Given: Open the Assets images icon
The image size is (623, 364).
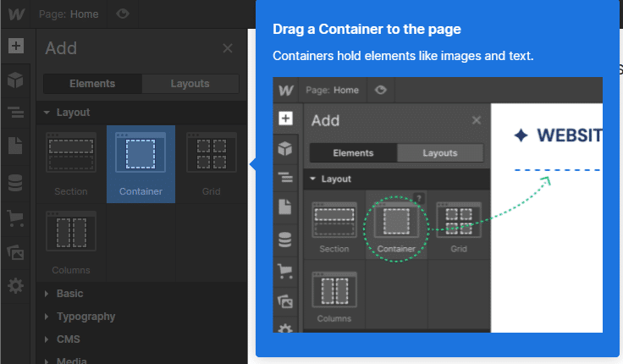Looking at the screenshot, I should (x=15, y=251).
